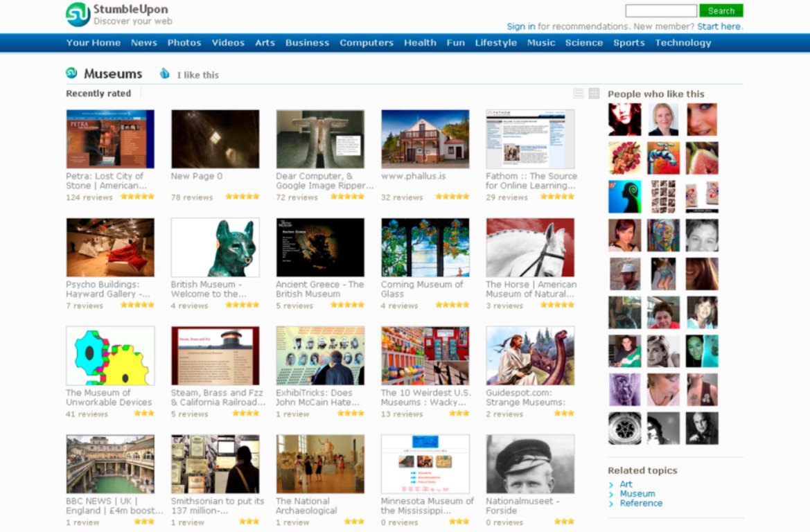Click star rating under Nationalmuseet Forside
Screen dimensions: 810x532
click(564, 522)
